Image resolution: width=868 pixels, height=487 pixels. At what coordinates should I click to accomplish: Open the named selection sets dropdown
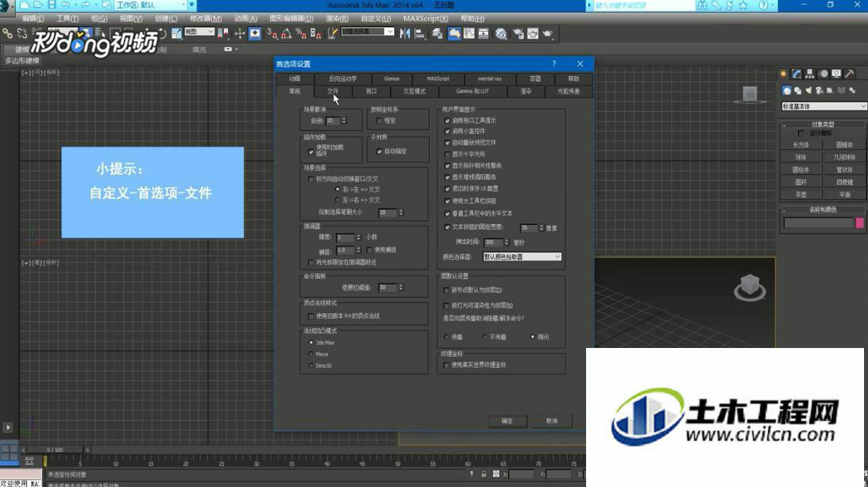[368, 32]
